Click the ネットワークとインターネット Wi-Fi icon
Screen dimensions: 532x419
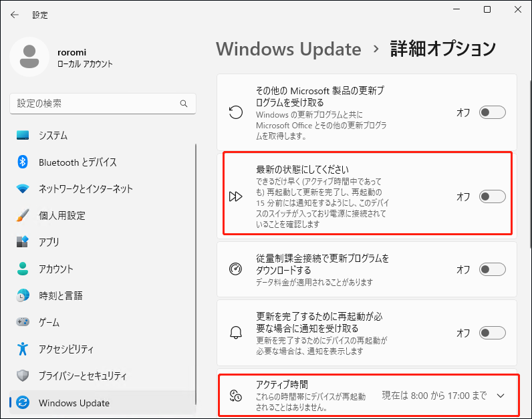point(23,189)
